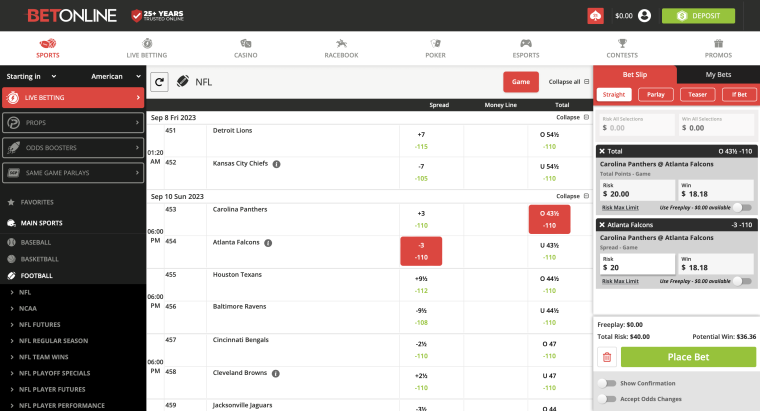Remove the Atlanta Falcons spread bet
Viewport: 760px width, 411px height.
click(602, 225)
